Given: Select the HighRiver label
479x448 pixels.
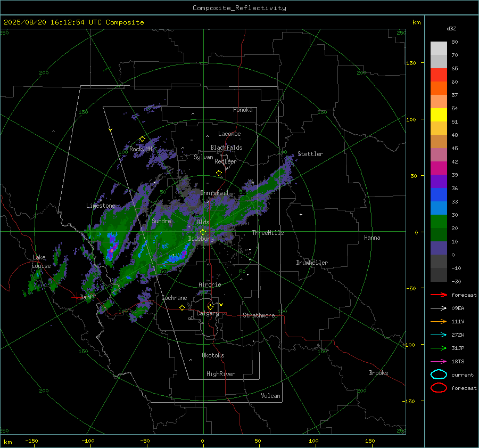Looking at the screenshot, I should point(221,374).
